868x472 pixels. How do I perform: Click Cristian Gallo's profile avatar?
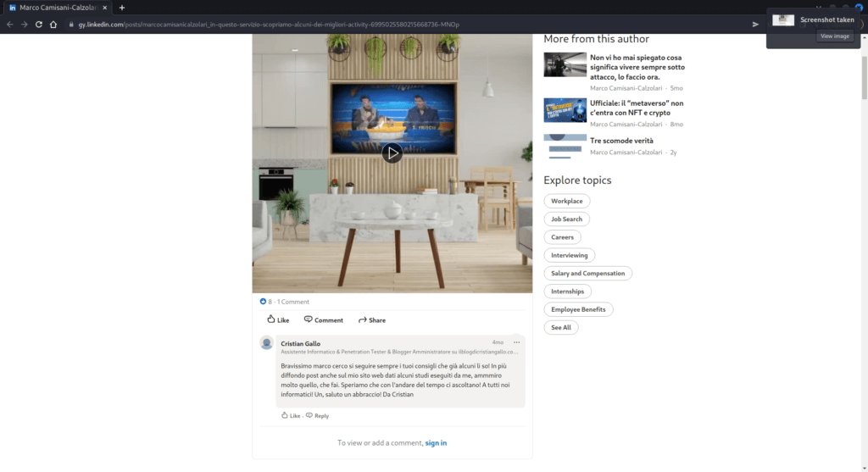(267, 343)
